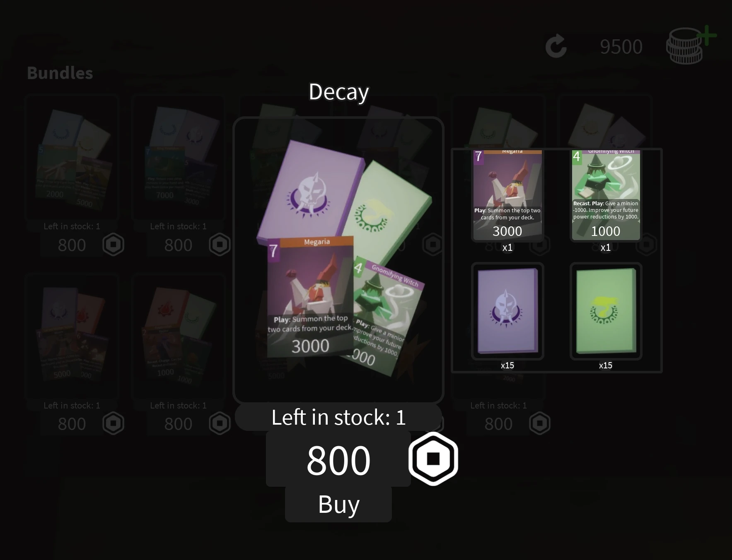Buy the Decay bundle

[x=338, y=504]
